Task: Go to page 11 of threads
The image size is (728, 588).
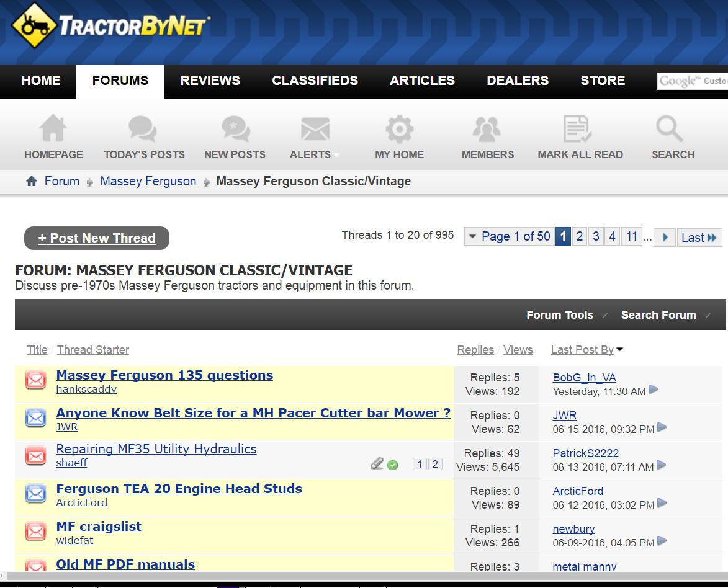Action: 631,237
